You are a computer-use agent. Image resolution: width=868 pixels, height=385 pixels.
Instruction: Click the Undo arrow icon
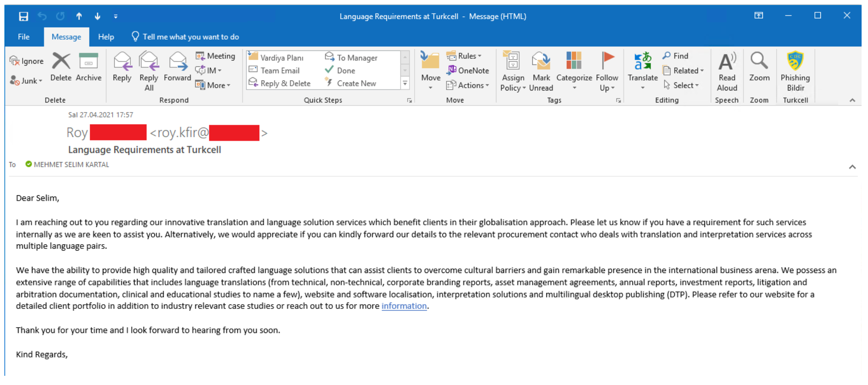[42, 16]
